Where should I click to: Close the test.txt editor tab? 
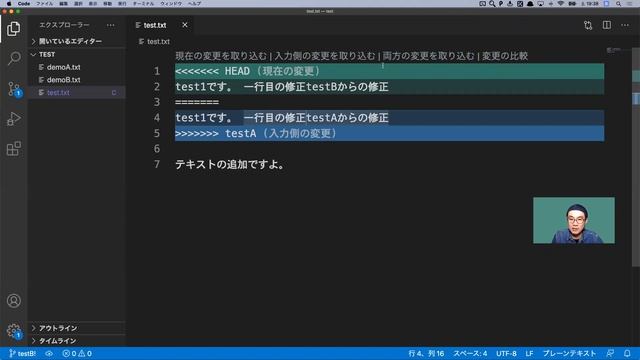185,25
